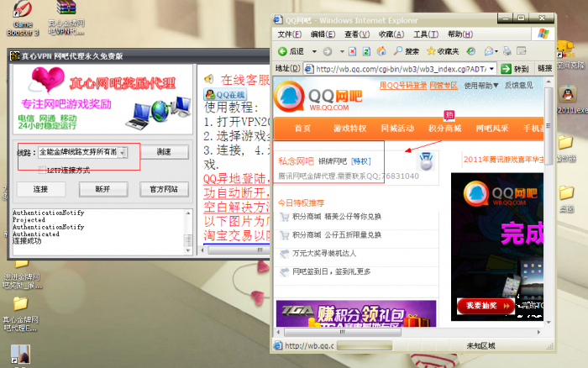
Task: Open the 工具(T) menu
Action: (x=426, y=34)
